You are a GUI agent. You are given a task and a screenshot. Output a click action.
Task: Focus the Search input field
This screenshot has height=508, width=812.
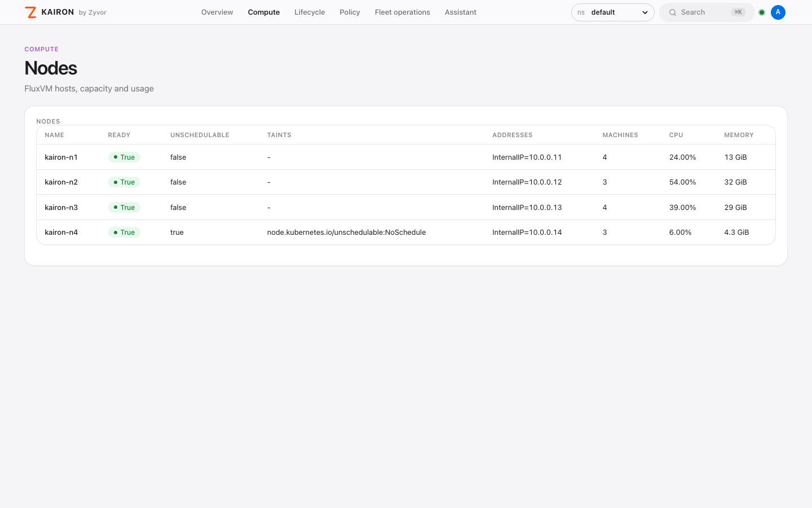coord(707,12)
